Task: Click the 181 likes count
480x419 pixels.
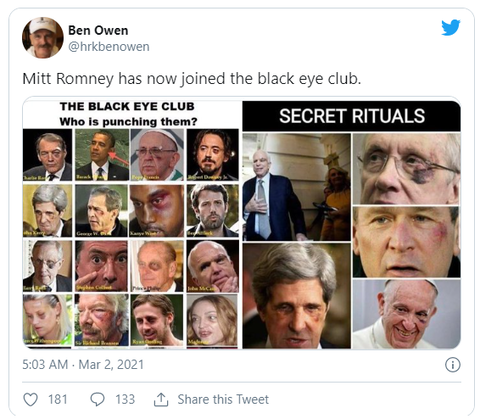Action: [x=58, y=399]
